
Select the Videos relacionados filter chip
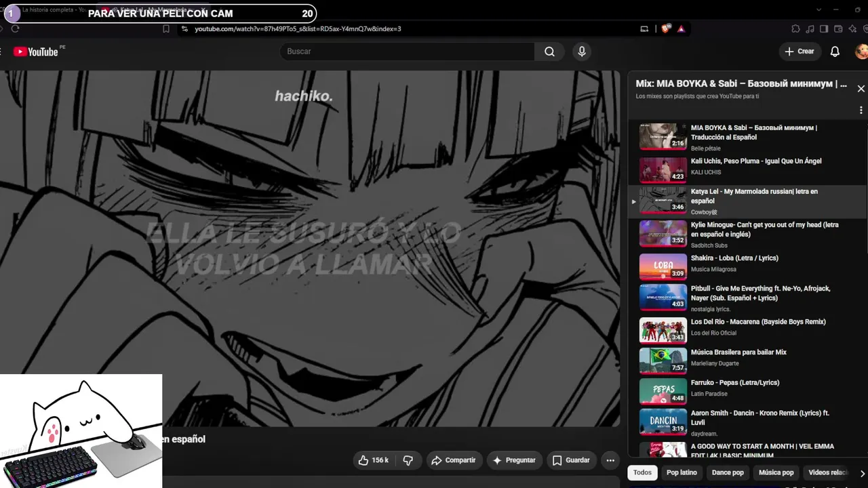pos(828,472)
